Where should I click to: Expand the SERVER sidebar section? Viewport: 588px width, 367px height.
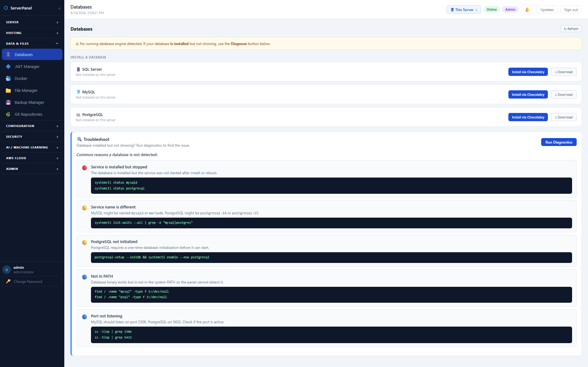click(32, 22)
